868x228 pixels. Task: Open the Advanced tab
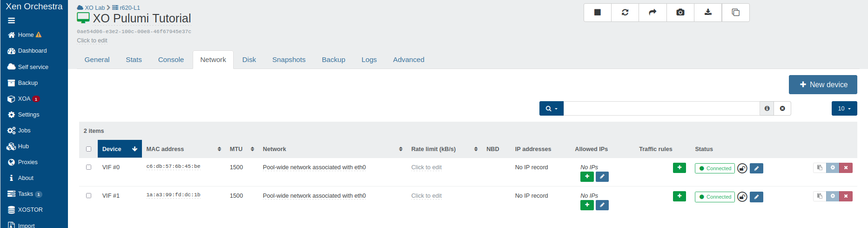pyautogui.click(x=408, y=60)
